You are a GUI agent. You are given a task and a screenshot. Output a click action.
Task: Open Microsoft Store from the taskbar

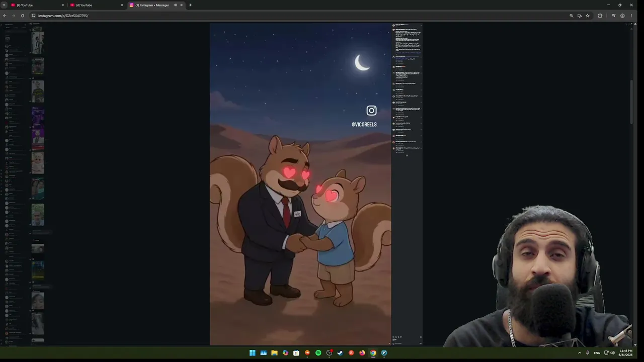pyautogui.click(x=296, y=353)
